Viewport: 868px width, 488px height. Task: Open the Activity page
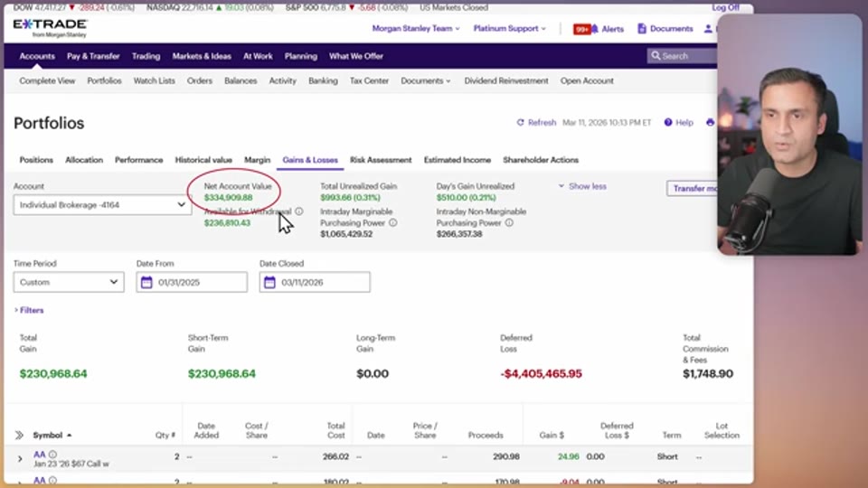[283, 80]
